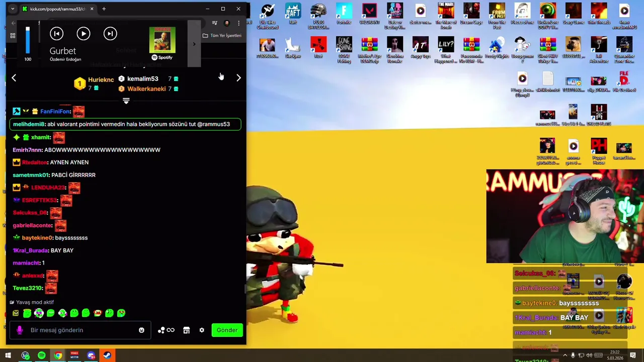Select the Raft desktop shortcut
The width and height of the screenshot is (644, 362).
click(293, 14)
